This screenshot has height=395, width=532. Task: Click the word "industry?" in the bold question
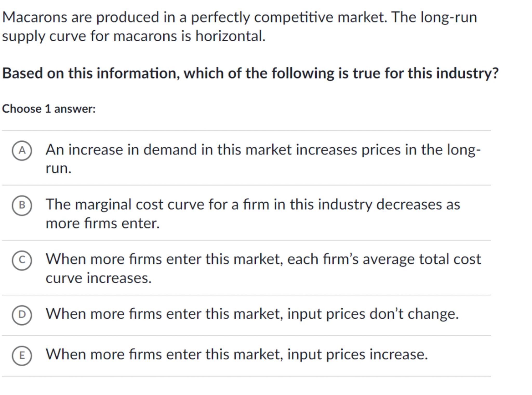pos(467,73)
